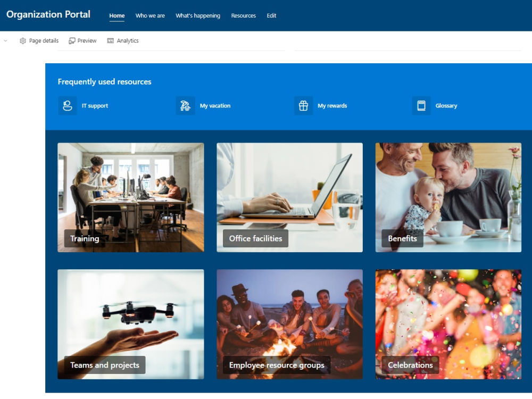The width and height of the screenshot is (532, 399).
Task: Expand the chevron left of Page details
Action: (5, 41)
